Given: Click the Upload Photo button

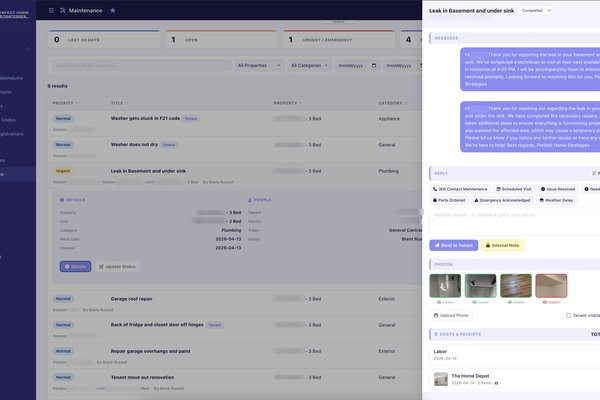Looking at the screenshot, I should (x=451, y=315).
